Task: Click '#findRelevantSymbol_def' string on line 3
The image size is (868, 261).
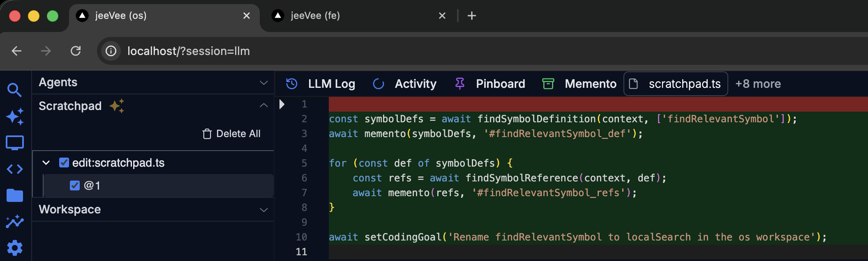Action: coord(557,134)
